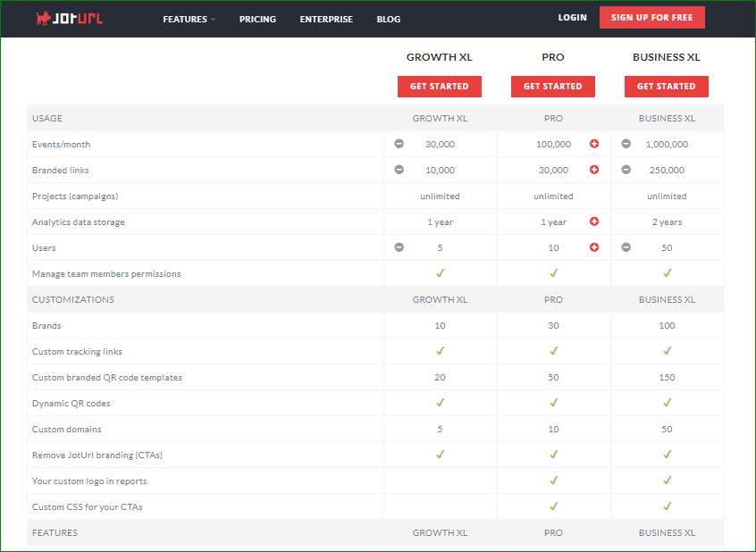Screen dimensions: 756x552
Task: Click plus icon beside Pro 30,000 branded links
Action: click(x=594, y=170)
